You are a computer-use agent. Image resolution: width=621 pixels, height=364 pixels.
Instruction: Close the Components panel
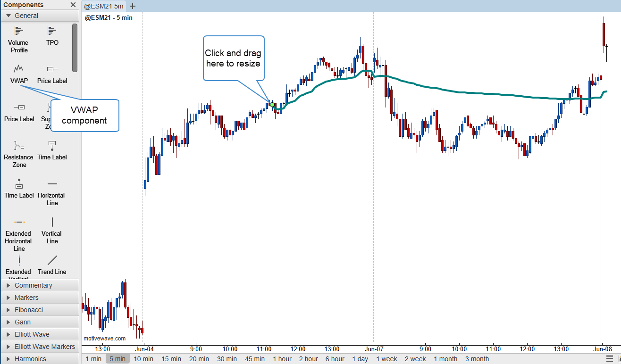tap(73, 5)
